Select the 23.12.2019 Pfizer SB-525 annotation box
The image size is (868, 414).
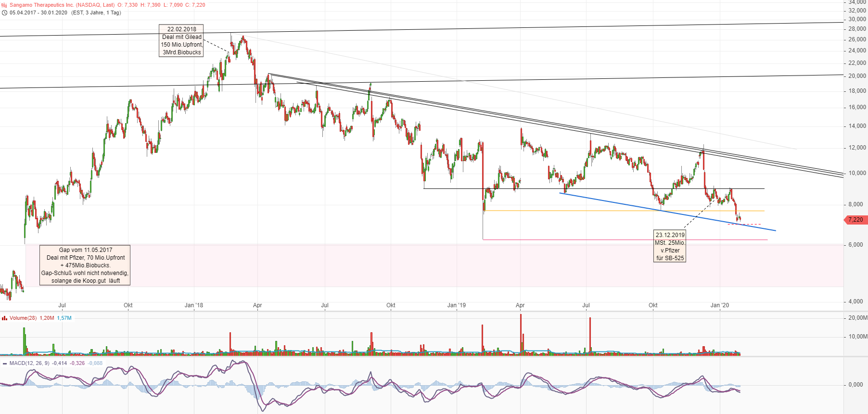pos(670,246)
